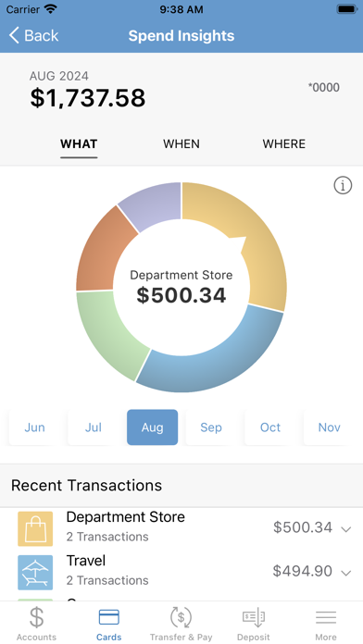
Task: Tap the Travel beach umbrella icon
Action: coord(35,573)
